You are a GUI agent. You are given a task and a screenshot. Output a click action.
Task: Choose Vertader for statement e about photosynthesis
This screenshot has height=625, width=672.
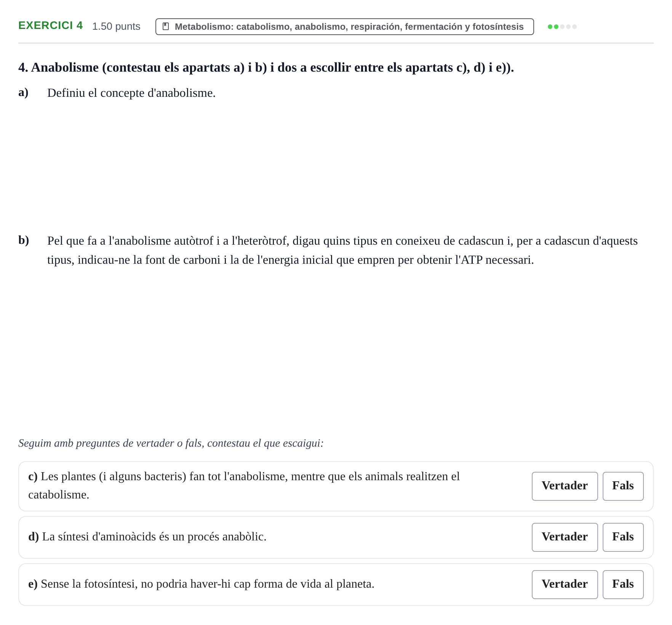[565, 584]
